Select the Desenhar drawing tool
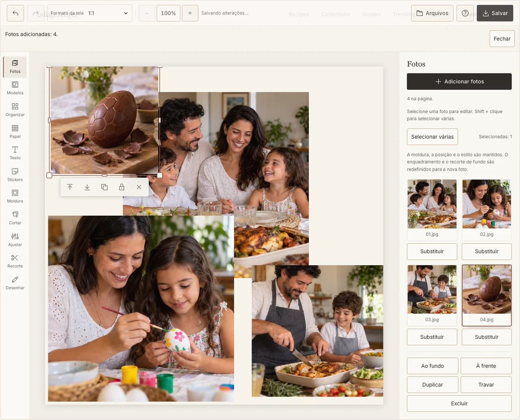This screenshot has width=520, height=420. coord(15,283)
